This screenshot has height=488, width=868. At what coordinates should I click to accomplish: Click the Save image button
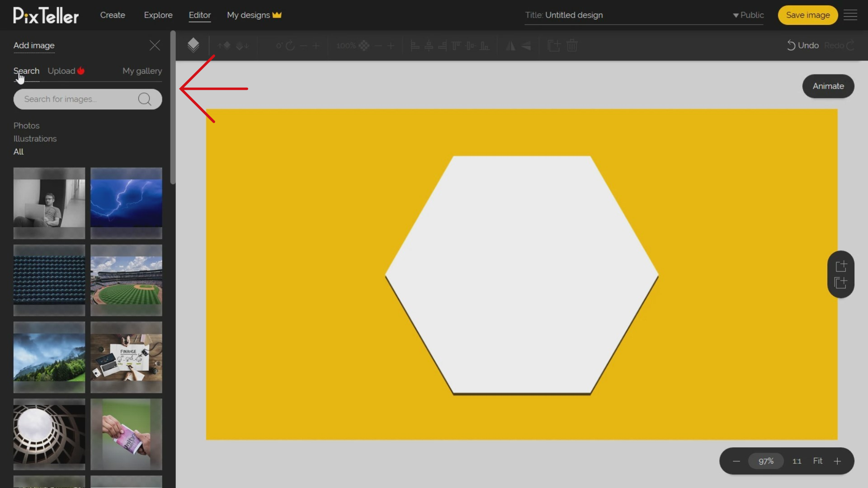[x=808, y=15]
